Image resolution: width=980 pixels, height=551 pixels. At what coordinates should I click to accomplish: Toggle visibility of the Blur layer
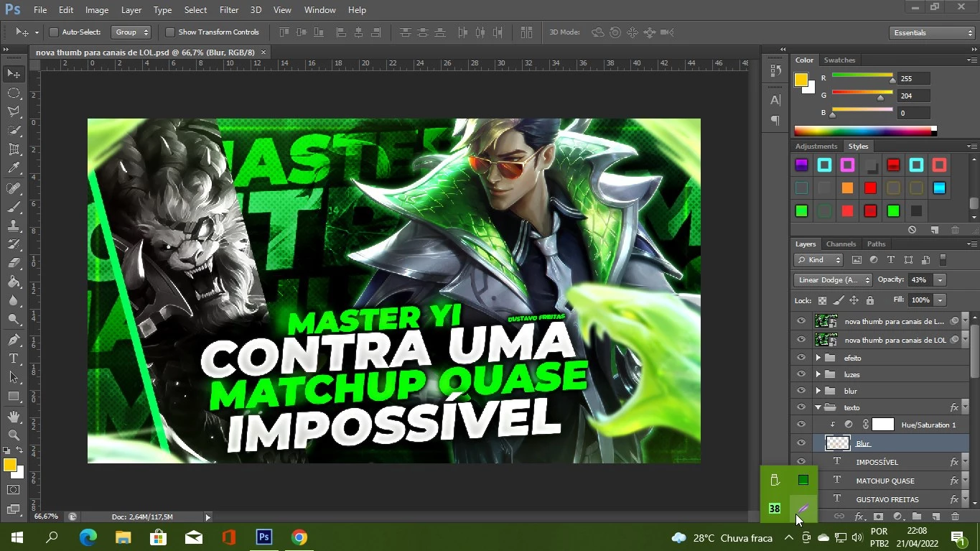[801, 443]
